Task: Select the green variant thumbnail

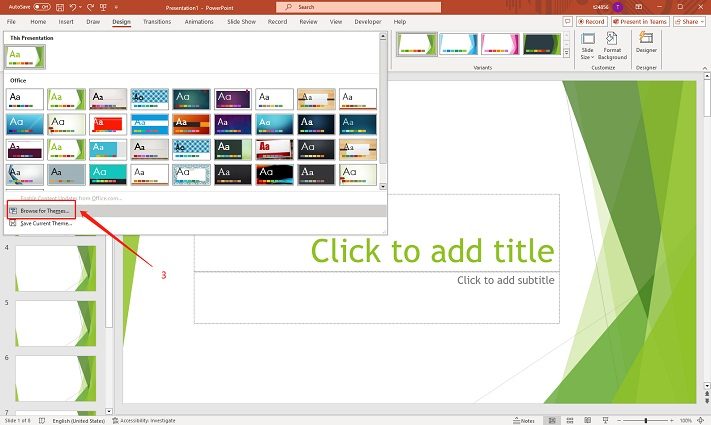Action: click(417, 44)
